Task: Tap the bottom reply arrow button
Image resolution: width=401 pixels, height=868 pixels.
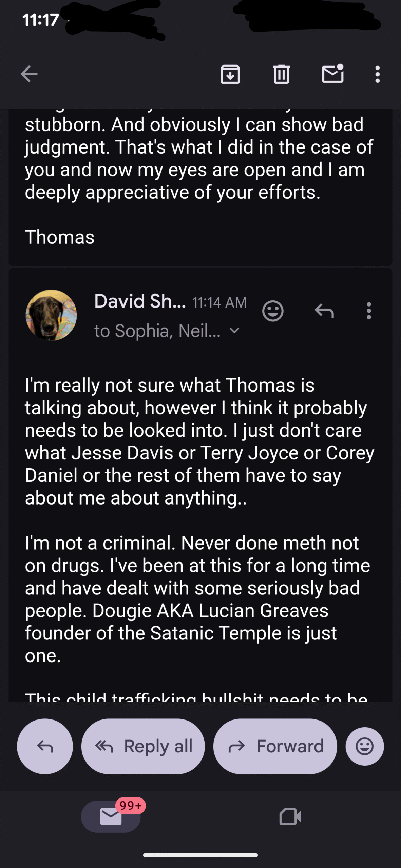Action: pyautogui.click(x=45, y=746)
